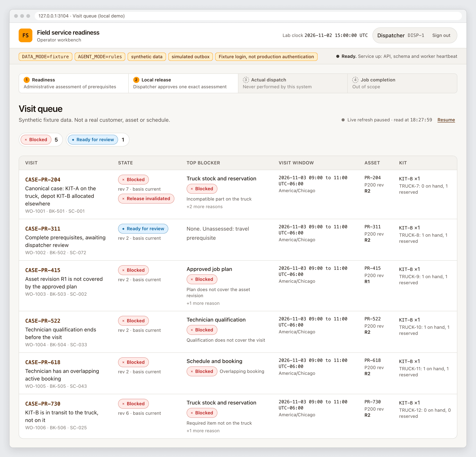Expand '+1 more reason' for CASE-PR-415
Image resolution: width=476 pixels, height=457 pixels.
coord(203,303)
